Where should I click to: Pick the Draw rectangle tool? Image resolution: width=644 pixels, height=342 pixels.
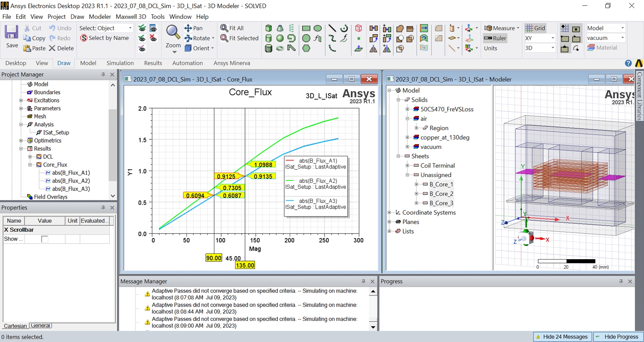306,28
